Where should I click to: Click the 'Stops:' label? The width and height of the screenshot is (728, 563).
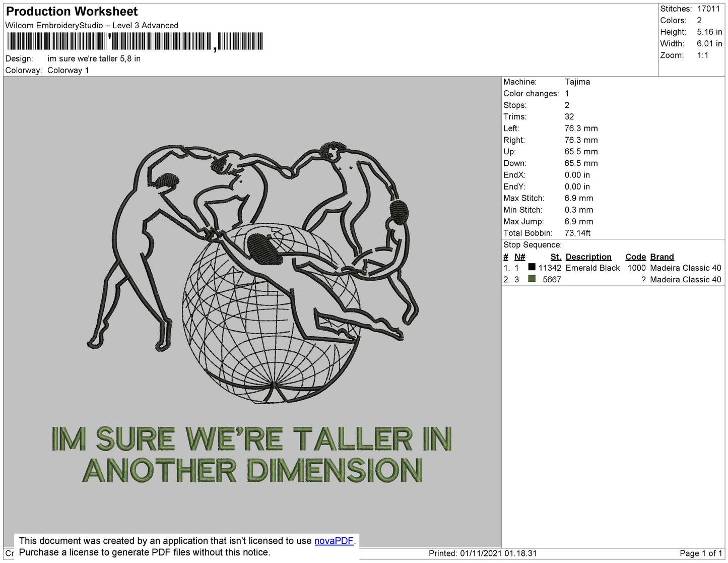pyautogui.click(x=515, y=105)
